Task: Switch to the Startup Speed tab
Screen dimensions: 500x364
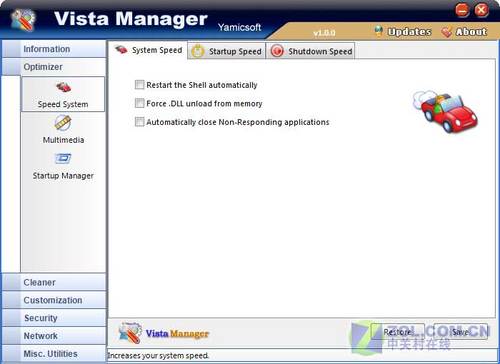Action: coord(227,51)
